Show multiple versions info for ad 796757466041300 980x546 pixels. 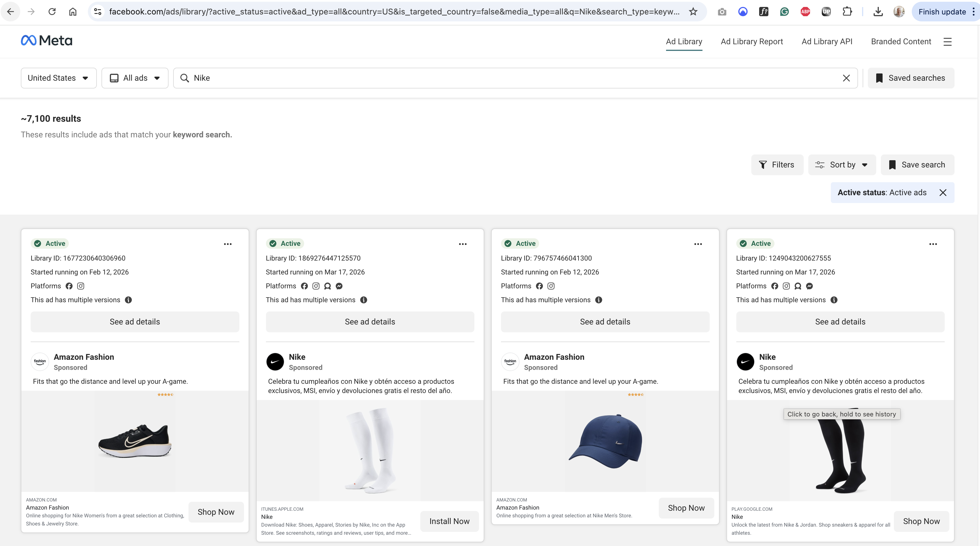(599, 300)
